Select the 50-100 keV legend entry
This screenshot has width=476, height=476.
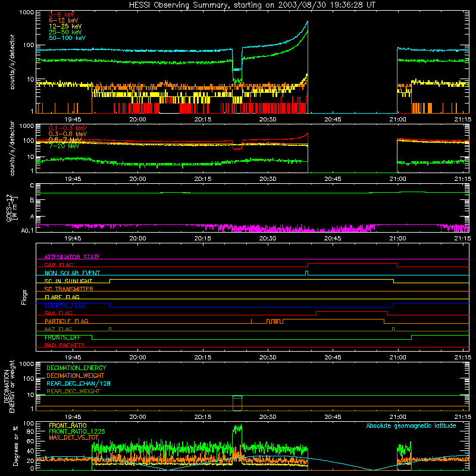pos(67,38)
